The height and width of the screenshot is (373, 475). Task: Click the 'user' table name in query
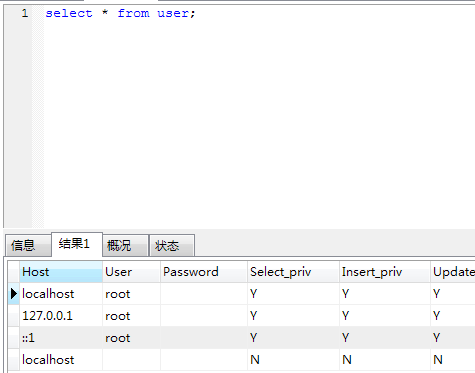click(x=173, y=13)
